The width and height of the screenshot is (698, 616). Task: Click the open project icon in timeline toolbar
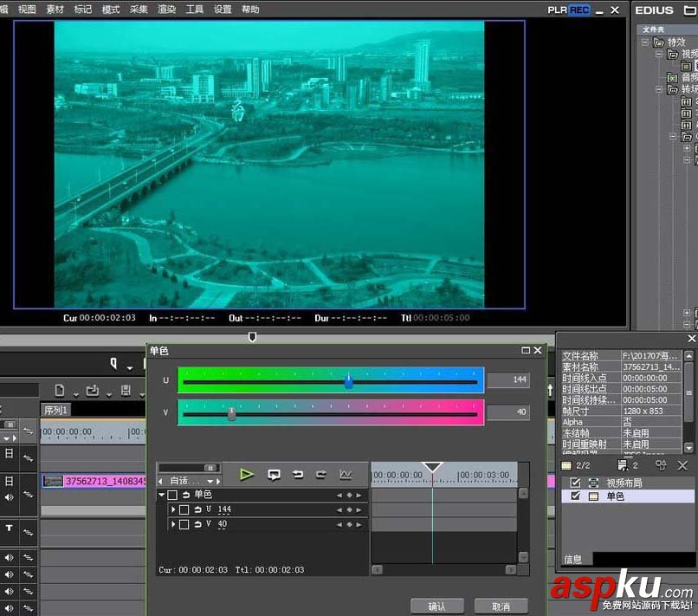coord(93,391)
